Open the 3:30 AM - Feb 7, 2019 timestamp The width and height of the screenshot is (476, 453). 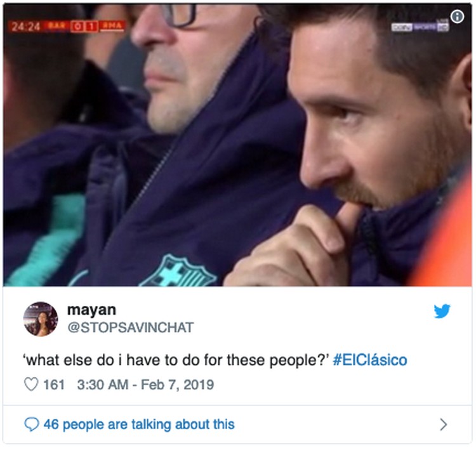(145, 384)
